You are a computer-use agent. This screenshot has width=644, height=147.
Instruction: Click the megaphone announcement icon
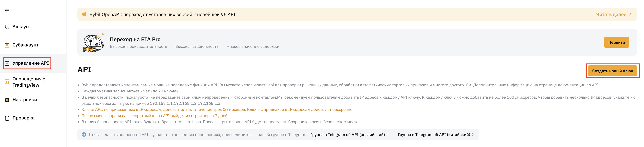point(84,14)
